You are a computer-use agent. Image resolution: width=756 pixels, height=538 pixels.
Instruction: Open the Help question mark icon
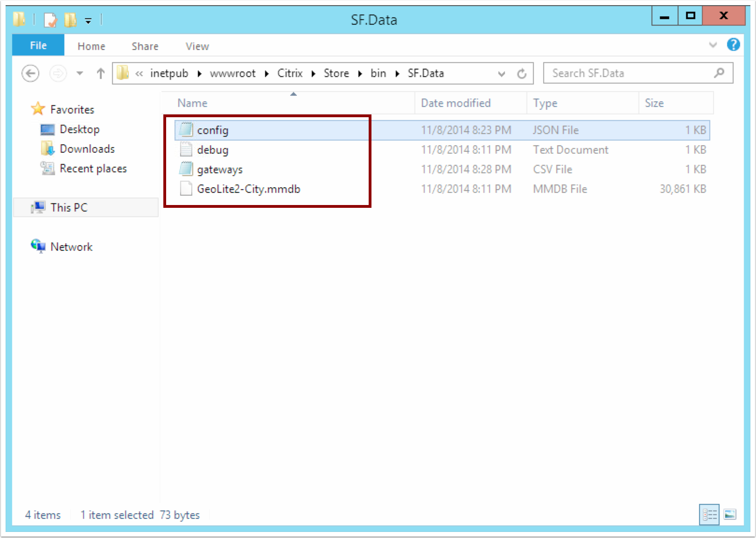click(733, 45)
